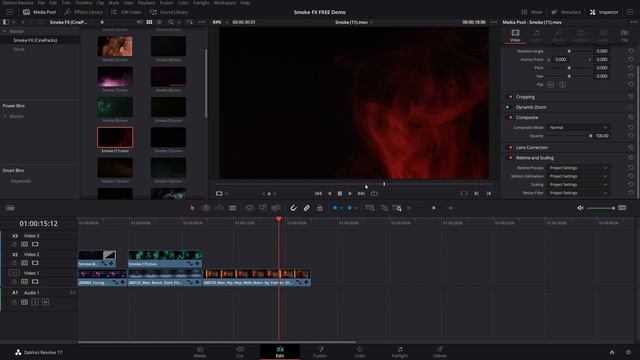Click the flip vertical icon
This screenshot has height=360, width=640.
tap(562, 84)
